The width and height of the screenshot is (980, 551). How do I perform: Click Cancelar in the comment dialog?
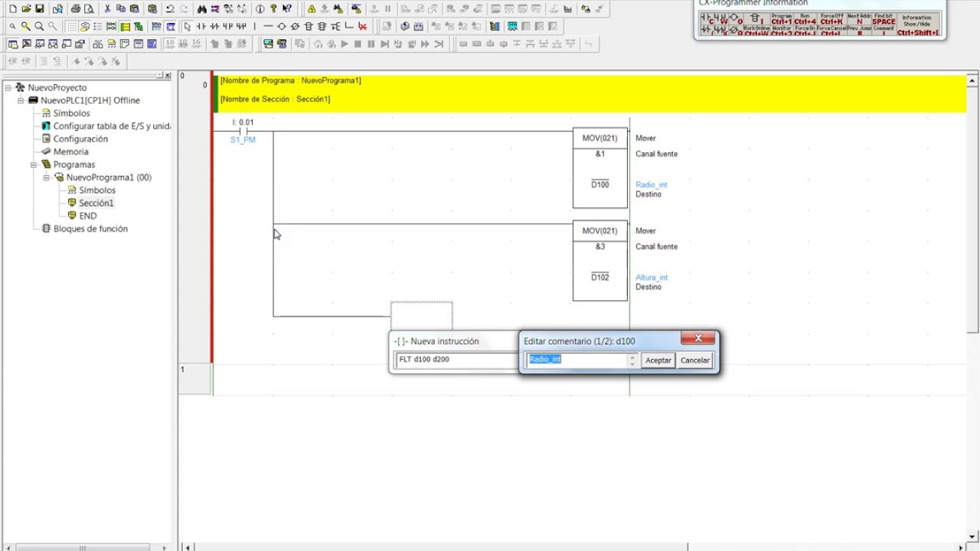pyautogui.click(x=695, y=360)
